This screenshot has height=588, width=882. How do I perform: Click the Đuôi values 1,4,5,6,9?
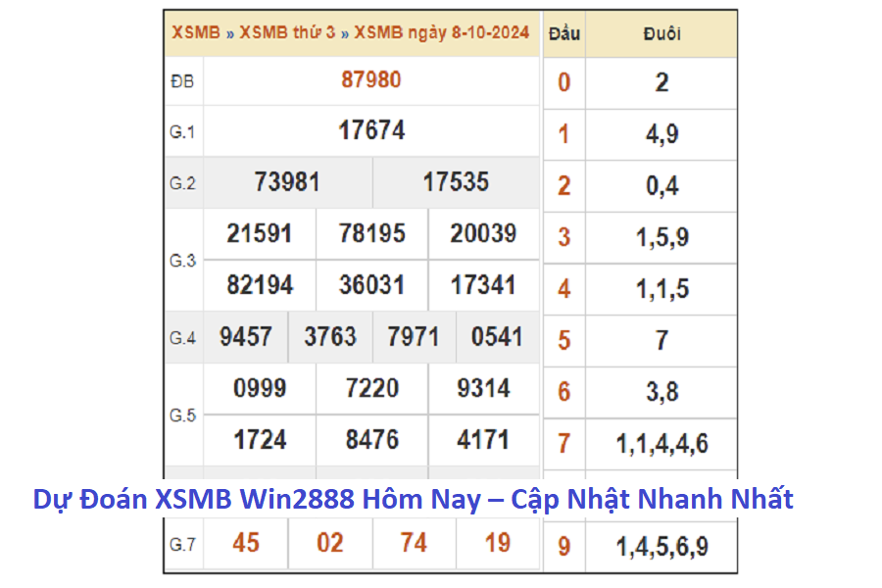(661, 547)
